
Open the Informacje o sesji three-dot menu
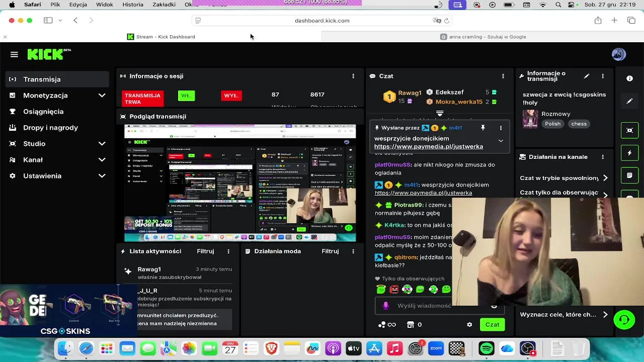[x=353, y=76]
